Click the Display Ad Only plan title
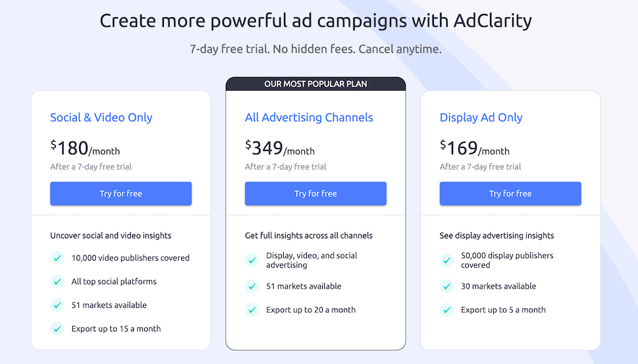 pyautogui.click(x=481, y=117)
